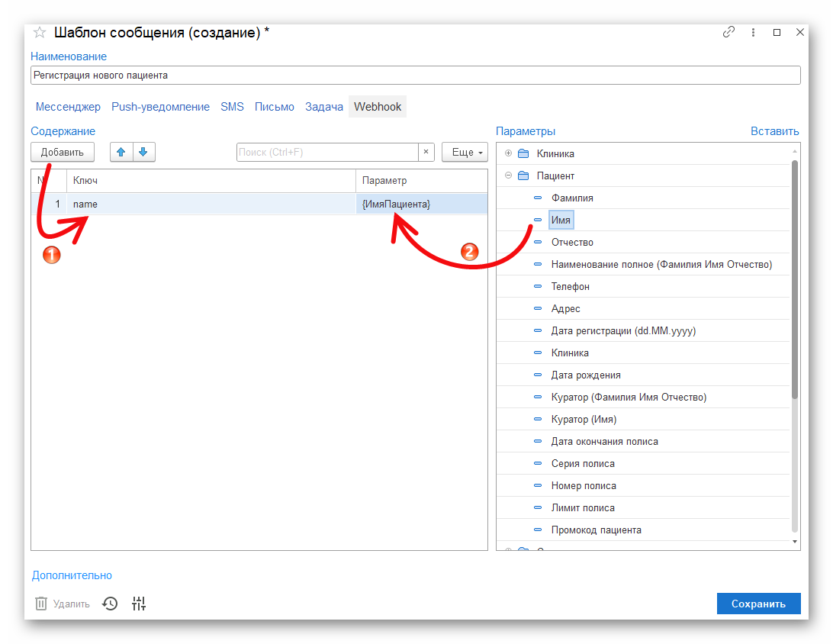Clear search with the x button
The image size is (833, 644).
426,152
